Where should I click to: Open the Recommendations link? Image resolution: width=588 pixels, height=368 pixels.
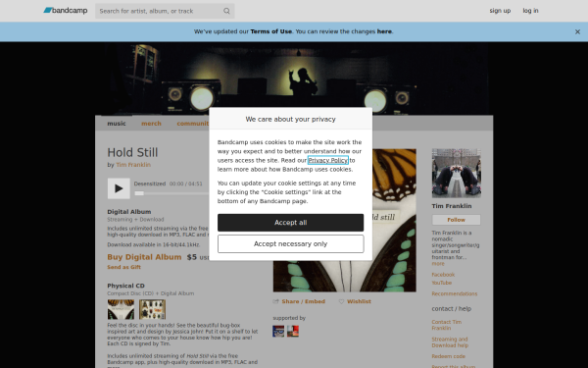454,294
